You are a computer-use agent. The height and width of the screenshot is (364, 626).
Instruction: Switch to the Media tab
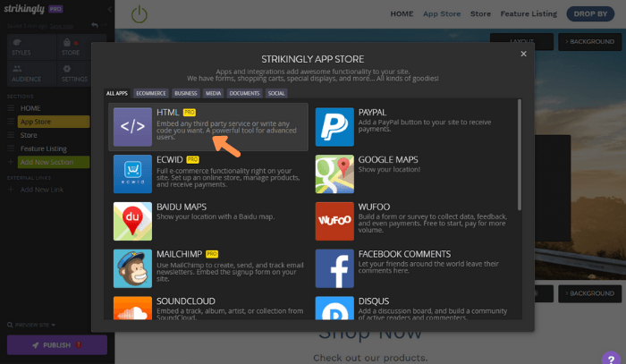click(x=213, y=93)
